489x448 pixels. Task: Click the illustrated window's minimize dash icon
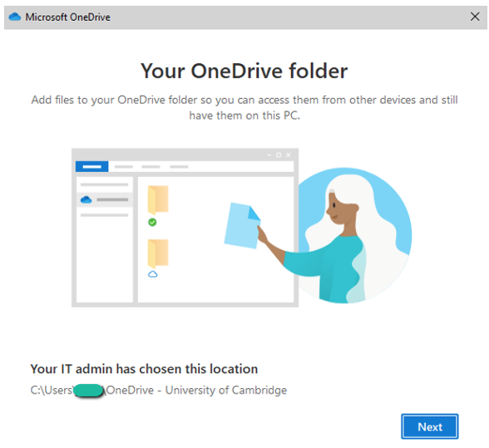click(x=269, y=155)
